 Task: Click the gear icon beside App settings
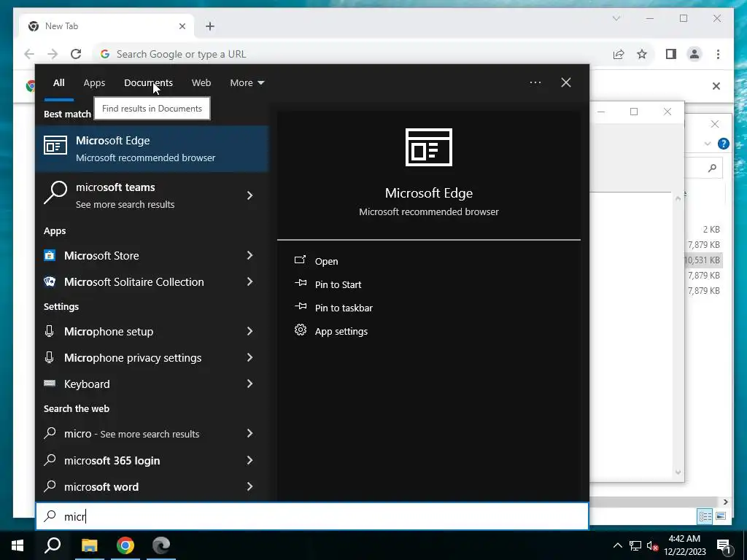[x=300, y=330]
